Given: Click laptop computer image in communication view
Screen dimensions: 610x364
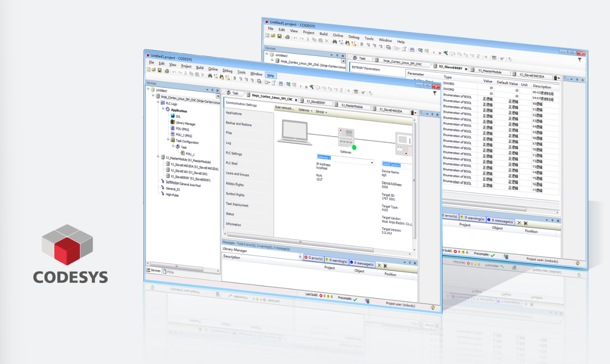Looking at the screenshot, I should (x=295, y=132).
